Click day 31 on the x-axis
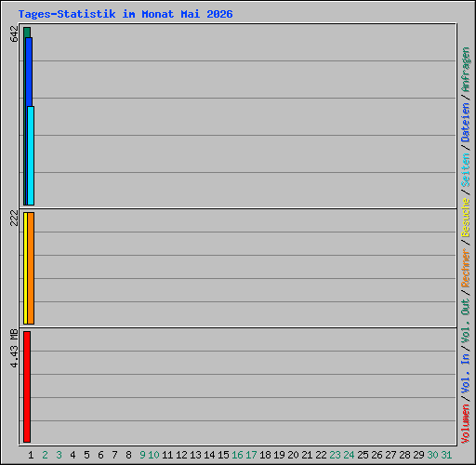This screenshot has width=476, height=465. click(446, 455)
